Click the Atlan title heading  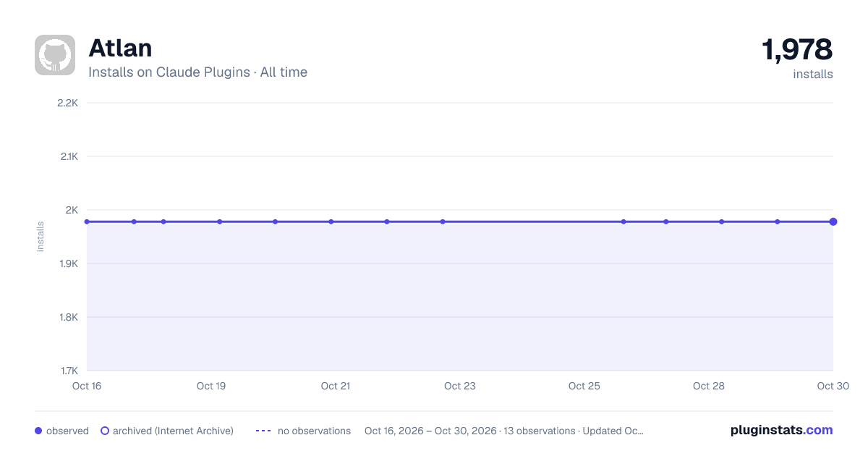pyautogui.click(x=120, y=48)
